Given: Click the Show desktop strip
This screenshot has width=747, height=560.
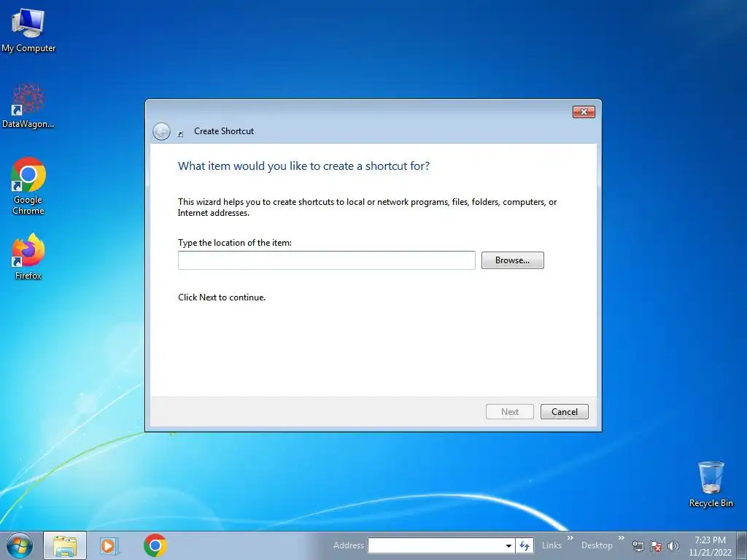Looking at the screenshot, I should tap(742, 545).
